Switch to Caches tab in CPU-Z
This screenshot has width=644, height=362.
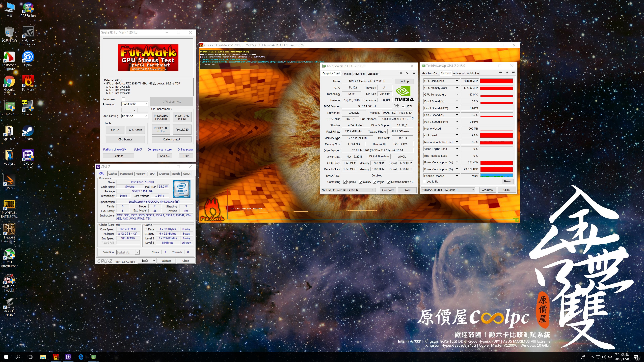click(x=113, y=174)
